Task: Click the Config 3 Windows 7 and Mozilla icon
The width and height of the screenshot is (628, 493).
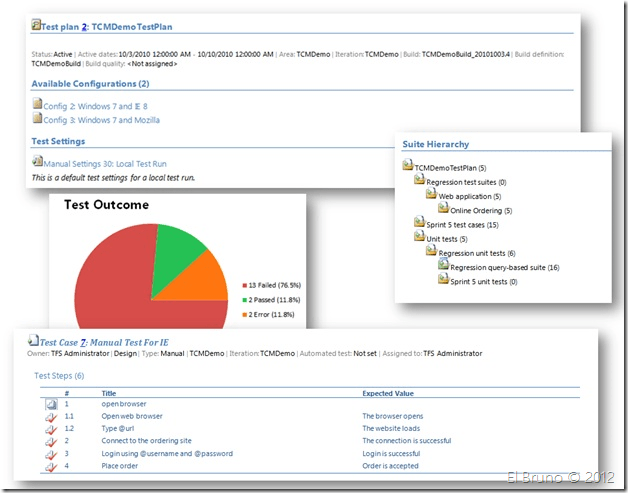Action: point(37,120)
